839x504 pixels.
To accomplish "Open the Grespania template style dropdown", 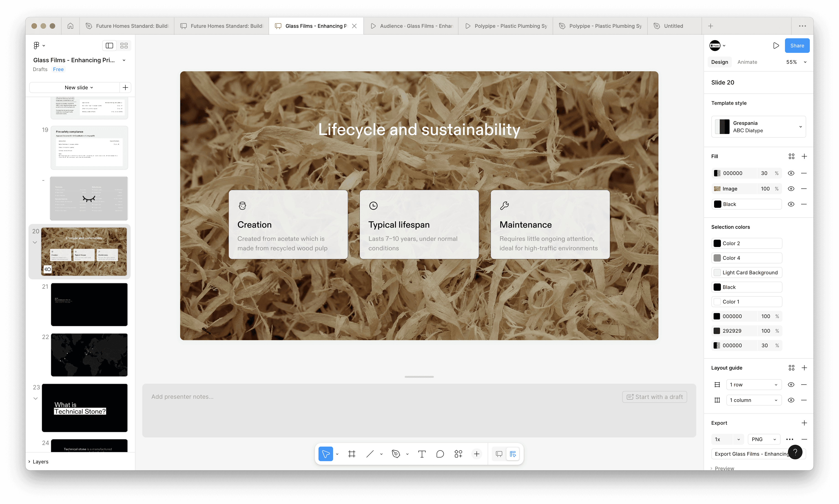I will [x=759, y=127].
